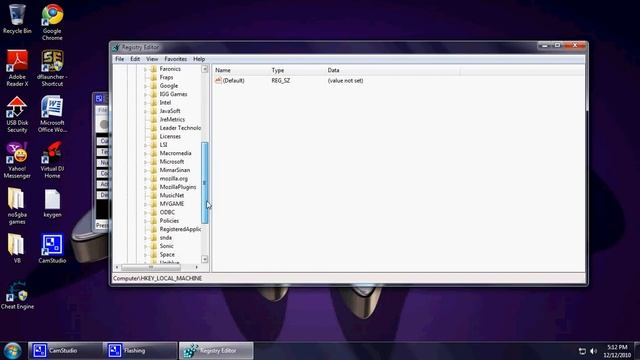
Task: Expand the Policies key
Action: pyautogui.click(x=146, y=221)
